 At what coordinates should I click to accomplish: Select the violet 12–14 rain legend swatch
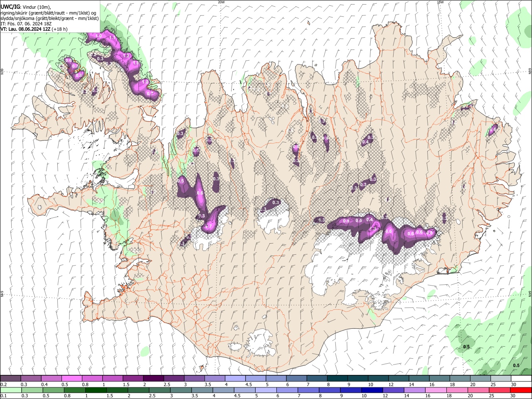pyautogui.click(x=393, y=390)
